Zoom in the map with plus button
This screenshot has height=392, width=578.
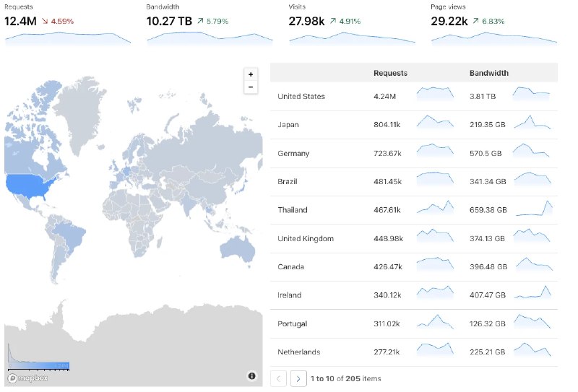coord(251,74)
